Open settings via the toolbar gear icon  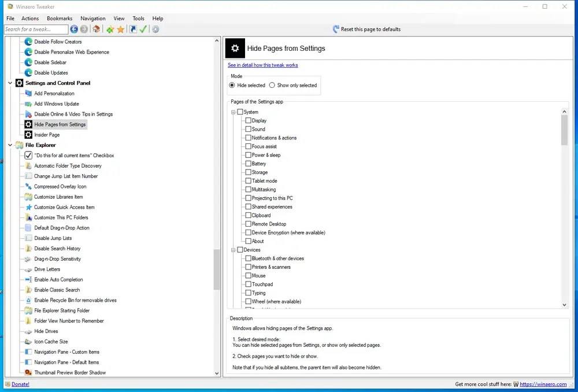coord(155,29)
